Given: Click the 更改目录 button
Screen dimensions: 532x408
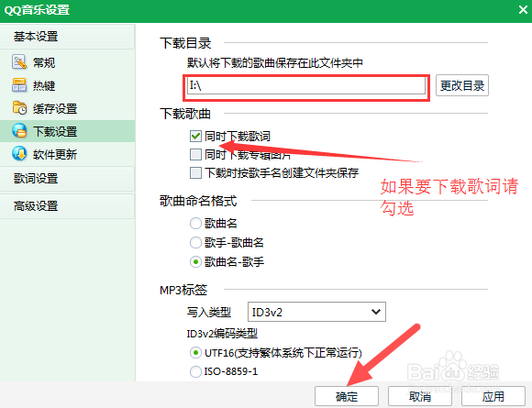Looking at the screenshot, I should pyautogui.click(x=462, y=85).
